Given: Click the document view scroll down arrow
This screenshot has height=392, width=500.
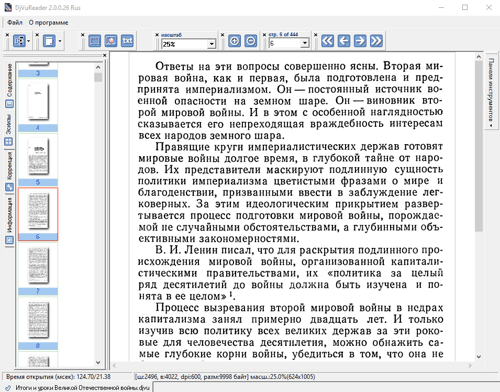Looking at the screenshot, I should coord(479,357).
